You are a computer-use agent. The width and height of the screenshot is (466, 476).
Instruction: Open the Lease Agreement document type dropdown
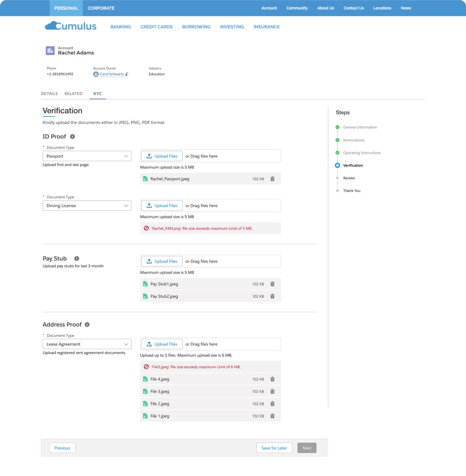(87, 344)
